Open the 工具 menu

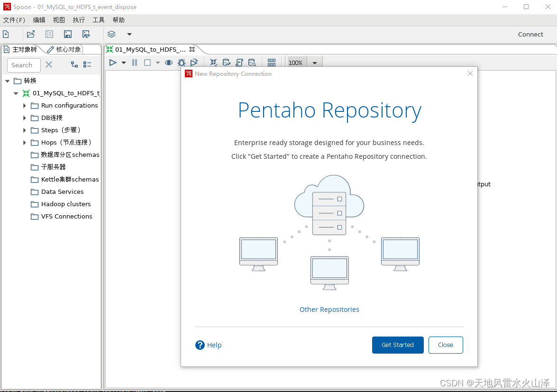99,20
